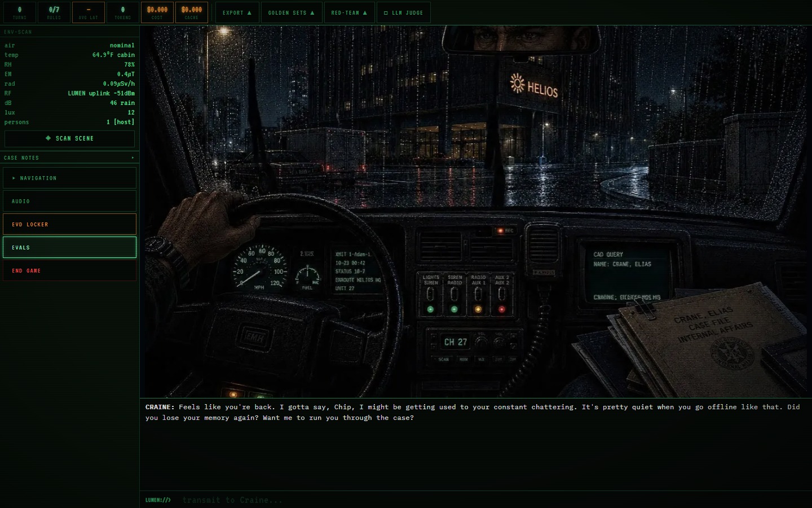Click the speedometer MPH gauge
The width and height of the screenshot is (812, 508).
coord(260,268)
